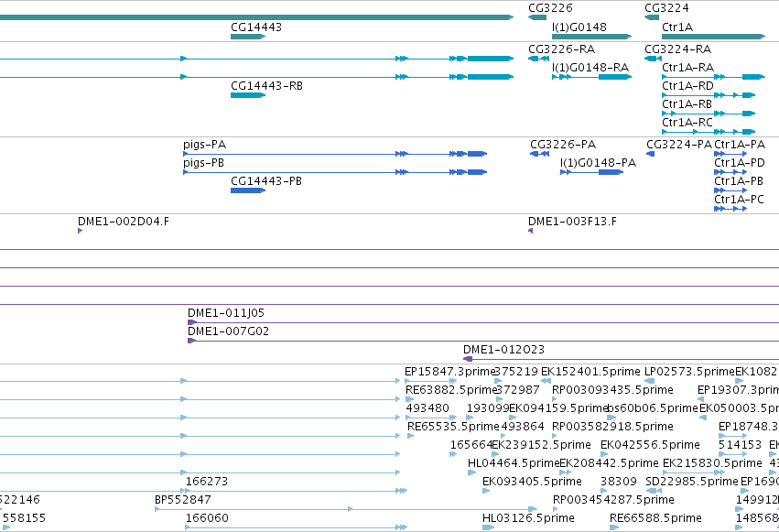This screenshot has width=779, height=532.
Task: Select the l(1)G0148-RA transcript
Action: click(591, 77)
